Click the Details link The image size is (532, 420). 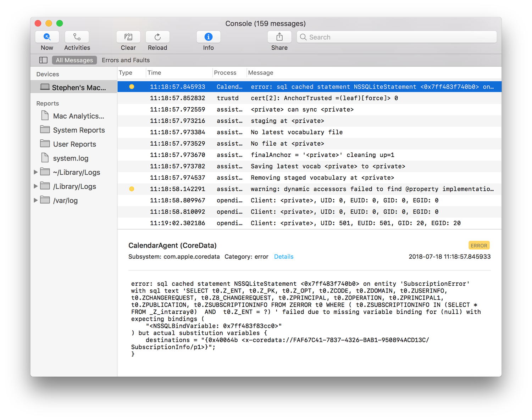[x=284, y=257]
